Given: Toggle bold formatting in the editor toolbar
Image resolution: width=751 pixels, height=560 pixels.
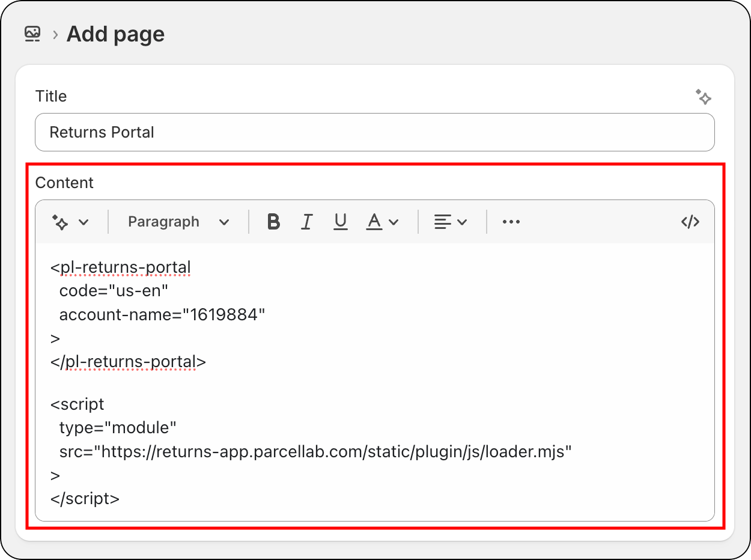Looking at the screenshot, I should (x=273, y=222).
